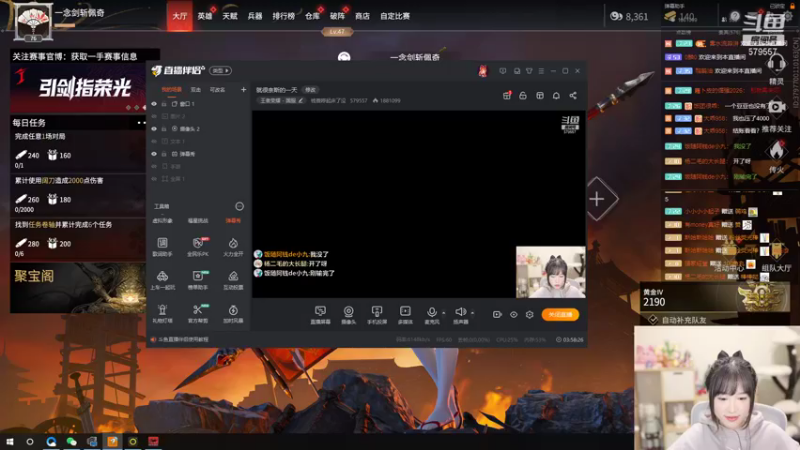The height and width of the screenshot is (450, 800).
Task: Click the orange 关闭直播 button
Action: point(560,314)
